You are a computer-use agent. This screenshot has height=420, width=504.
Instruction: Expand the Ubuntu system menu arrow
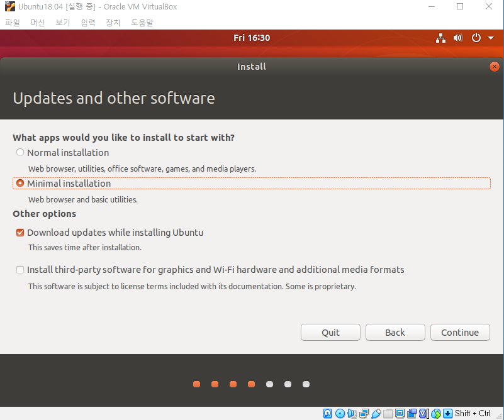point(491,38)
